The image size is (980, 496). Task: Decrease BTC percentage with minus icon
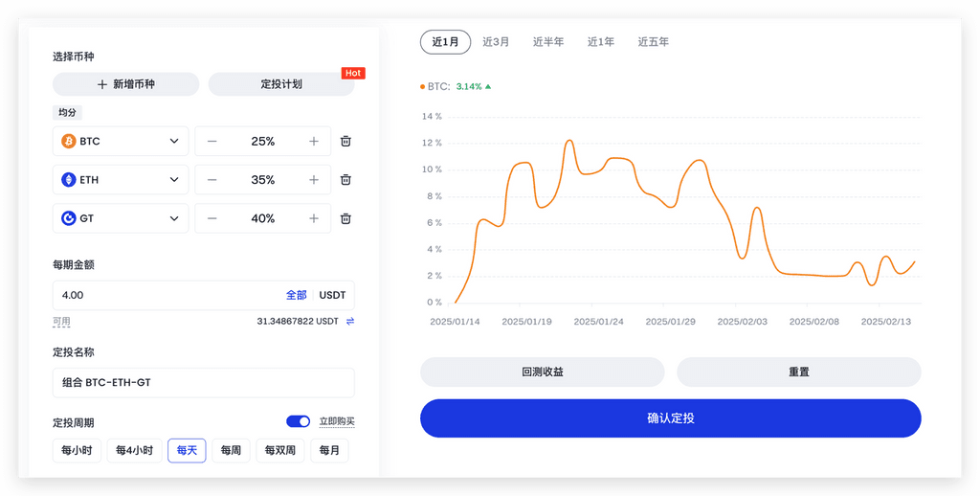click(212, 141)
